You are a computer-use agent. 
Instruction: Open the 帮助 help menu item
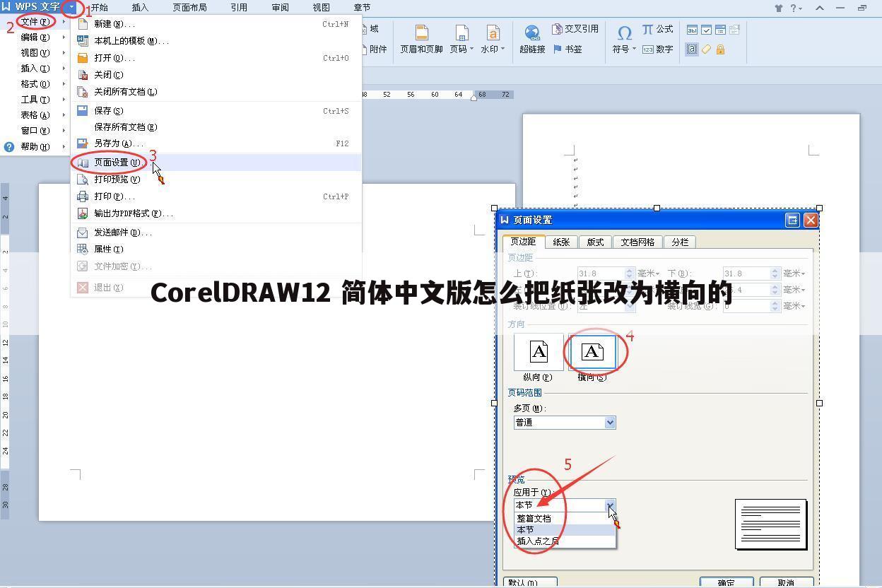(x=35, y=147)
